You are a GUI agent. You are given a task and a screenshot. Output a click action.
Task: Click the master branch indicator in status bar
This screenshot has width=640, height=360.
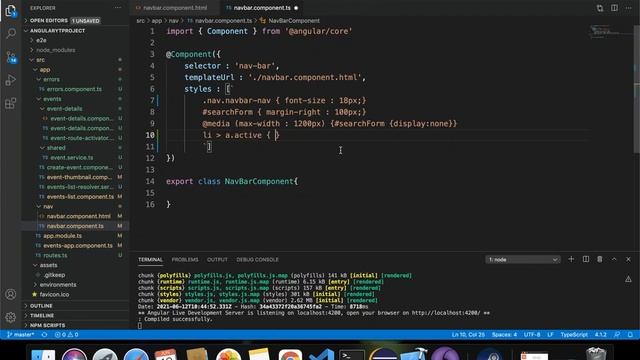(20, 335)
